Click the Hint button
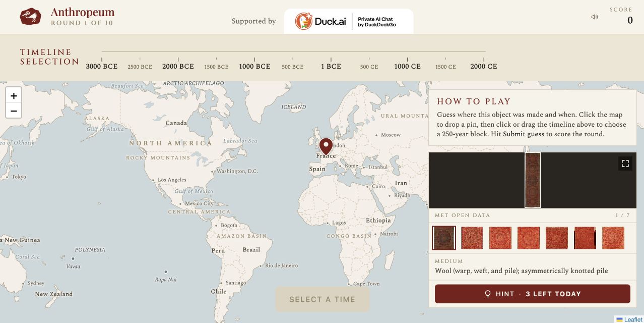 pyautogui.click(x=533, y=294)
